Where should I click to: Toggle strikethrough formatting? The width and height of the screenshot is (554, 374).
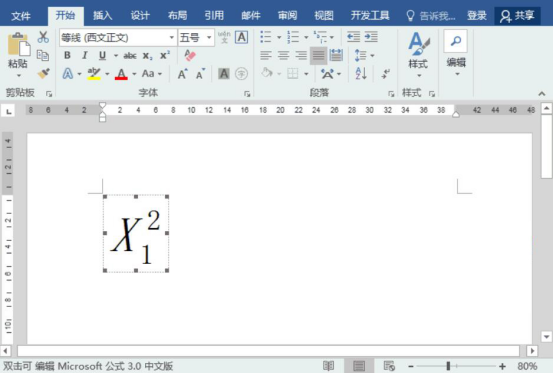point(130,56)
